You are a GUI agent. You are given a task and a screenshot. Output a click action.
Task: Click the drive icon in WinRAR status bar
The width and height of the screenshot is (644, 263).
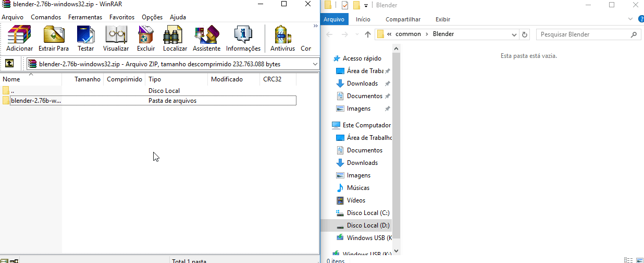(4, 261)
